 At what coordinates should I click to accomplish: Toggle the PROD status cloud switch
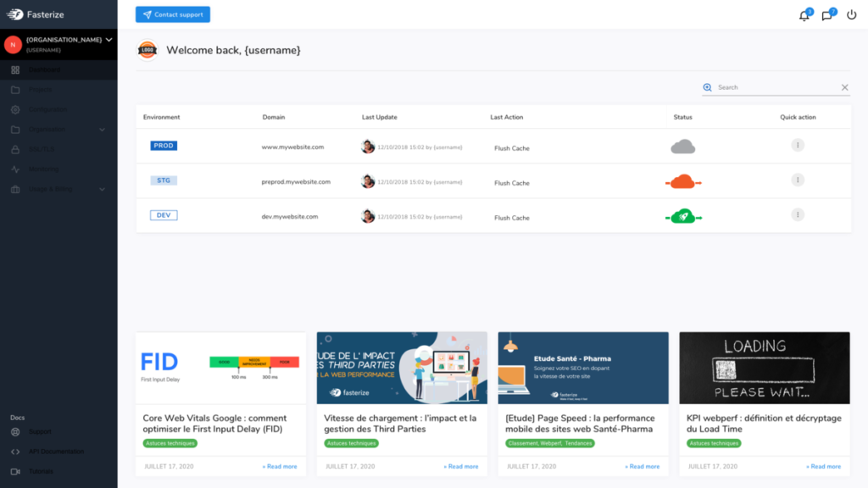[683, 145]
